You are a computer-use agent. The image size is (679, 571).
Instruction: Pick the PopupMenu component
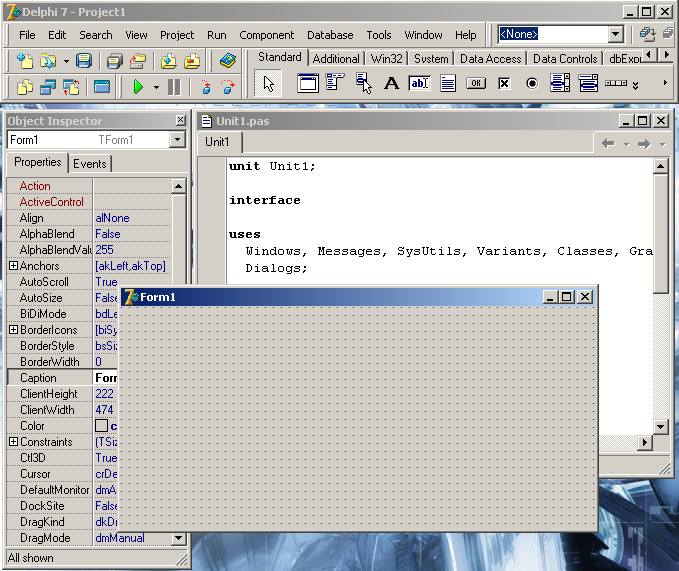[x=364, y=83]
